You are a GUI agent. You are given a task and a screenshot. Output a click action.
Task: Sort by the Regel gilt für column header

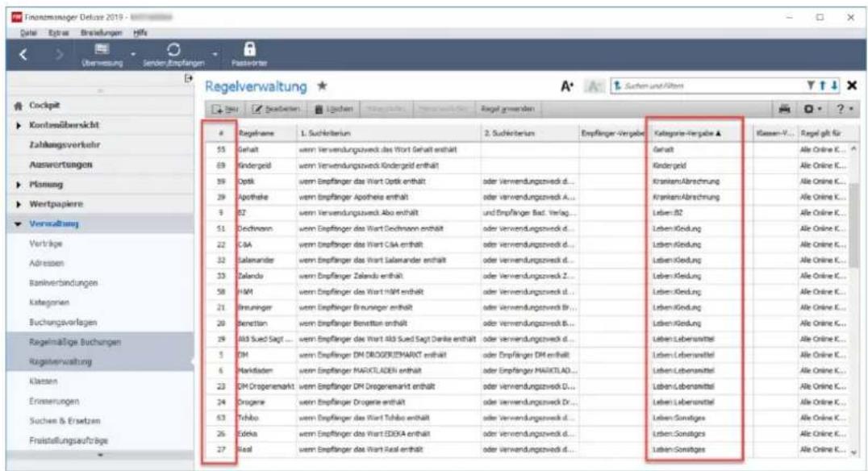[x=823, y=133]
